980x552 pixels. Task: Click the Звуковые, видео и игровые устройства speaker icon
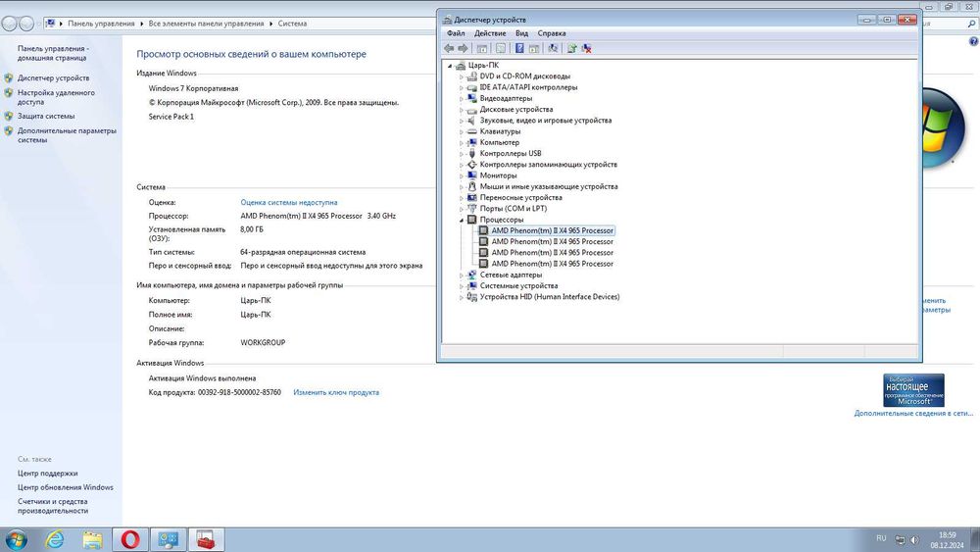click(x=472, y=120)
